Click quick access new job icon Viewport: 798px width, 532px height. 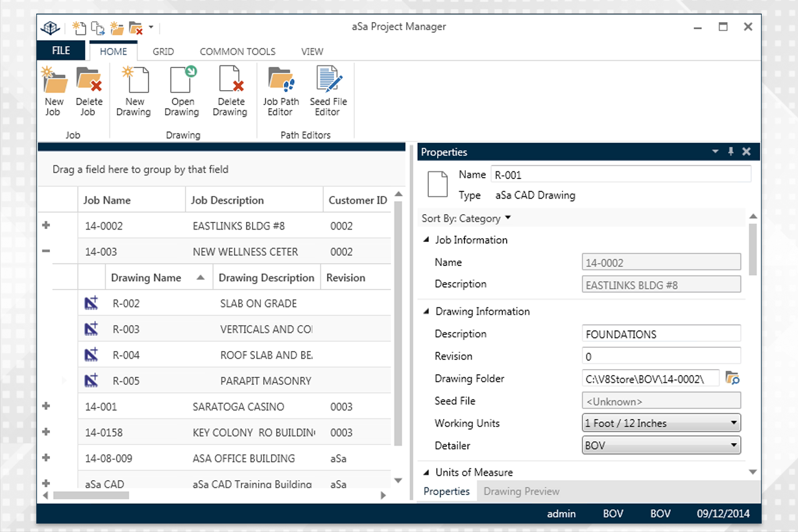[79, 28]
